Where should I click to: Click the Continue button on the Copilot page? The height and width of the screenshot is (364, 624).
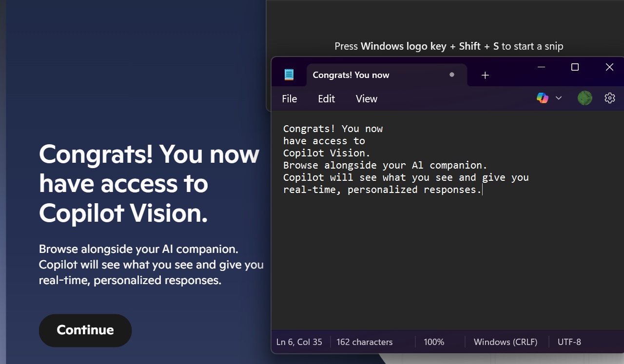[85, 330]
